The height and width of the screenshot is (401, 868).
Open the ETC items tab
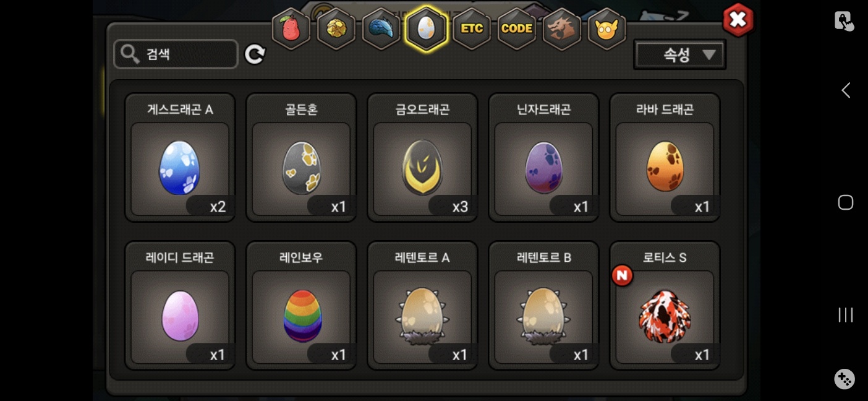click(472, 28)
